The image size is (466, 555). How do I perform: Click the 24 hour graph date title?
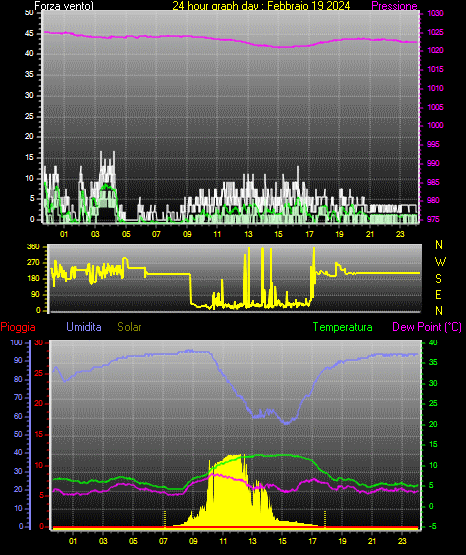pos(261,6)
